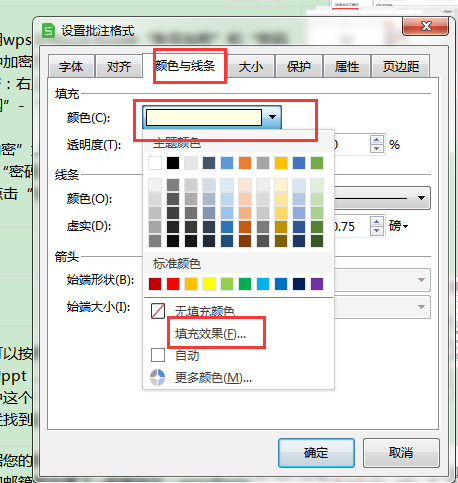Image resolution: width=458 pixels, height=483 pixels.
Task: Click the No Fill Color slash icon
Action: 158,311
